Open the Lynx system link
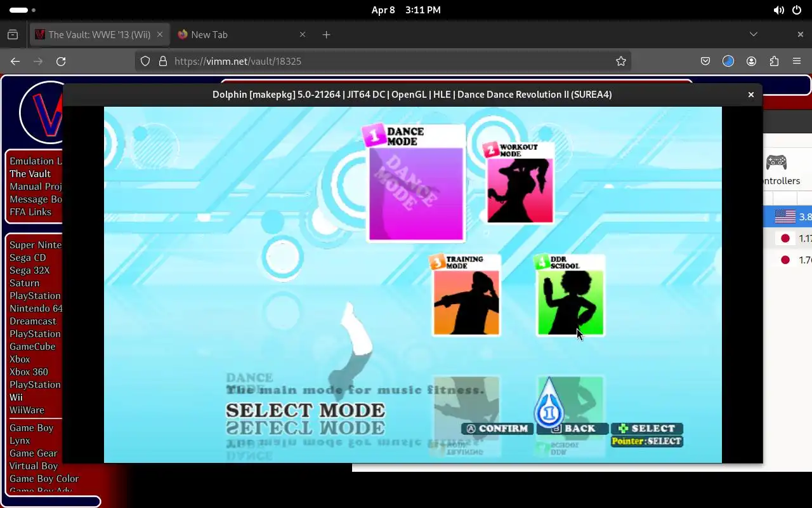This screenshot has width=812, height=508. [20, 440]
